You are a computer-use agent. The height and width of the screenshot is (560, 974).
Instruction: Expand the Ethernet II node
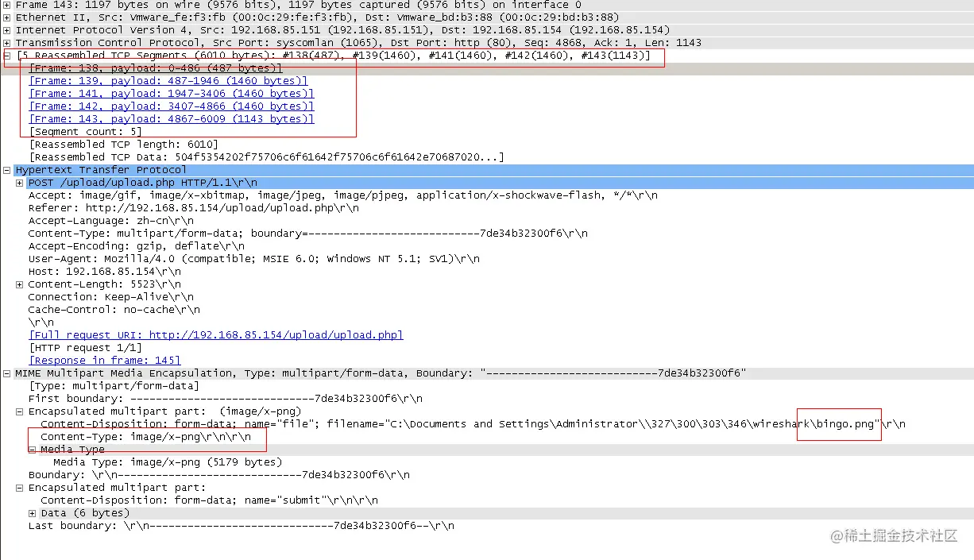pyautogui.click(x=7, y=17)
